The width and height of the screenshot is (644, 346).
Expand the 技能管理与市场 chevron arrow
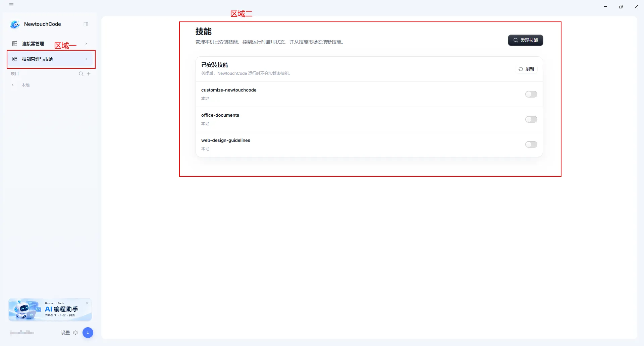tap(86, 59)
